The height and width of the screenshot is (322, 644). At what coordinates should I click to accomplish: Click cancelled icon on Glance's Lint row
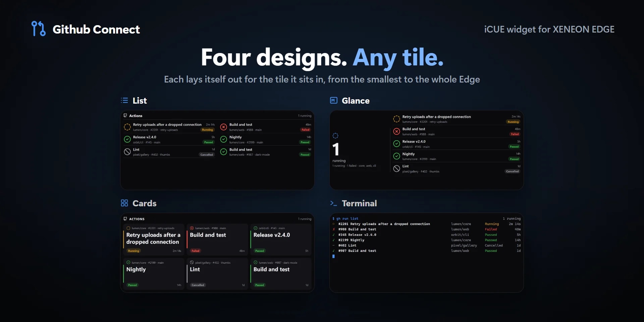pyautogui.click(x=396, y=168)
